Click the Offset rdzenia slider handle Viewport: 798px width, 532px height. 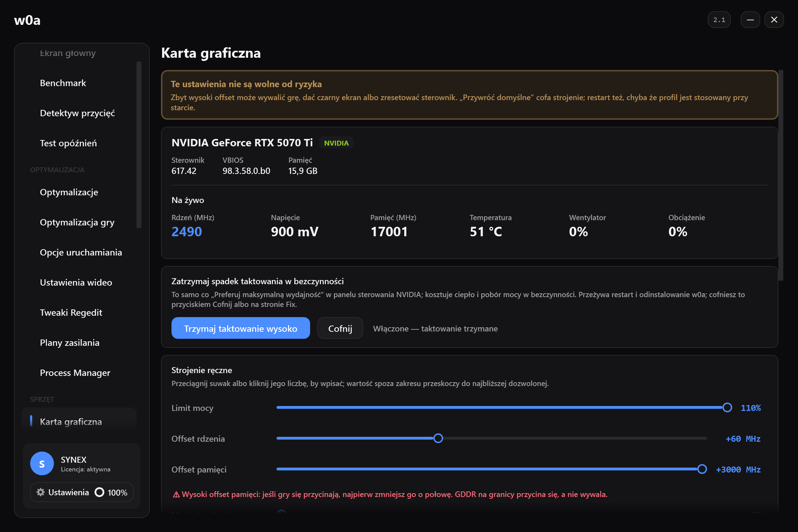click(x=438, y=438)
